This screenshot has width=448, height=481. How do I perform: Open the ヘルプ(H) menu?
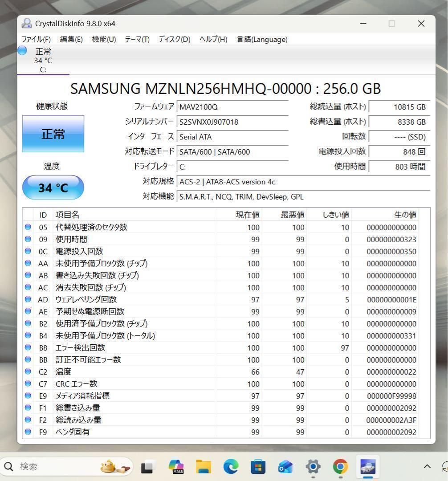(x=213, y=39)
